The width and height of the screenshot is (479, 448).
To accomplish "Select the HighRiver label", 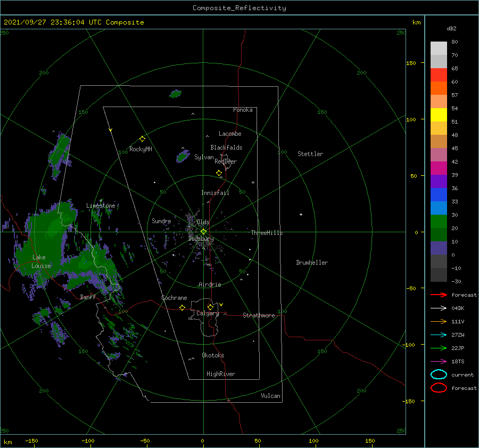I will (x=221, y=374).
